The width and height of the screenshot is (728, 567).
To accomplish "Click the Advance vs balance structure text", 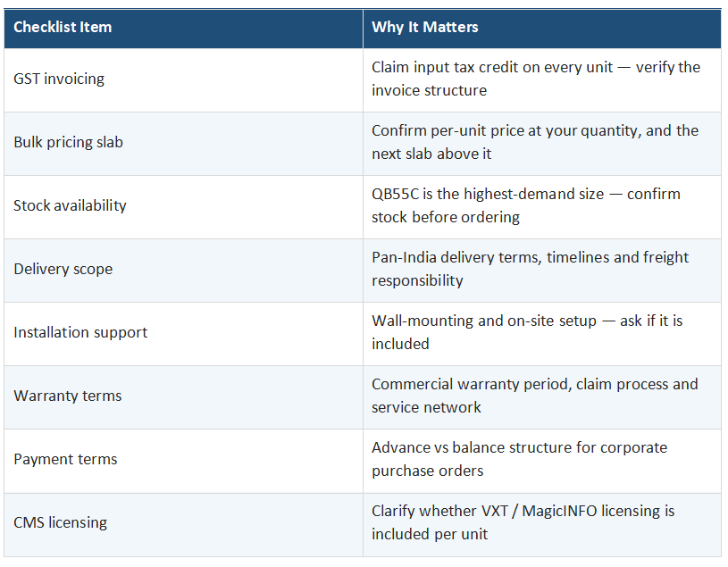I will 520,459.
